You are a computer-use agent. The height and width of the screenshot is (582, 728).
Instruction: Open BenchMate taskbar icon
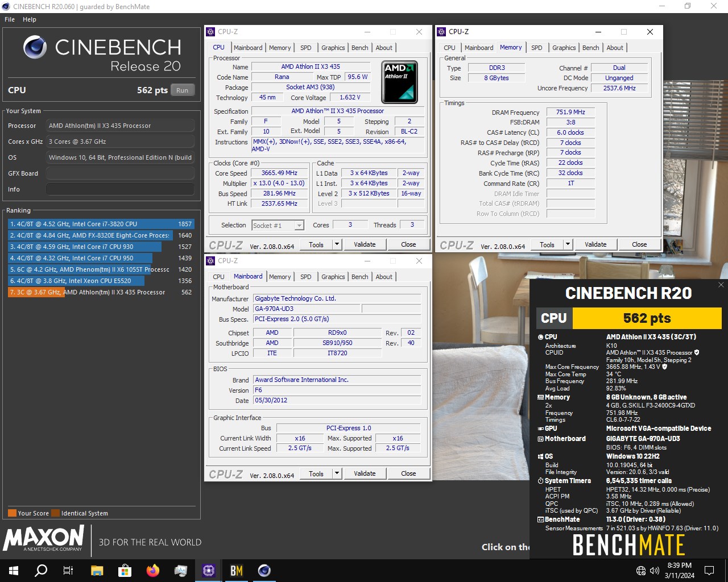coord(237,571)
